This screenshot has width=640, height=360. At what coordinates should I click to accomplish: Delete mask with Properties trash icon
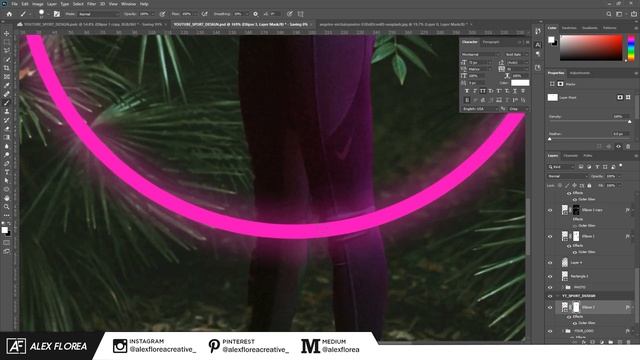point(628,146)
